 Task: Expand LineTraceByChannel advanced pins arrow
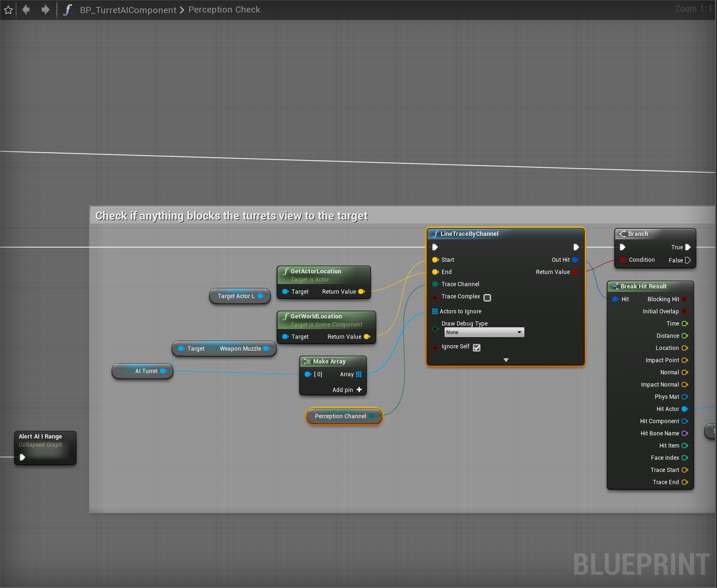(506, 360)
